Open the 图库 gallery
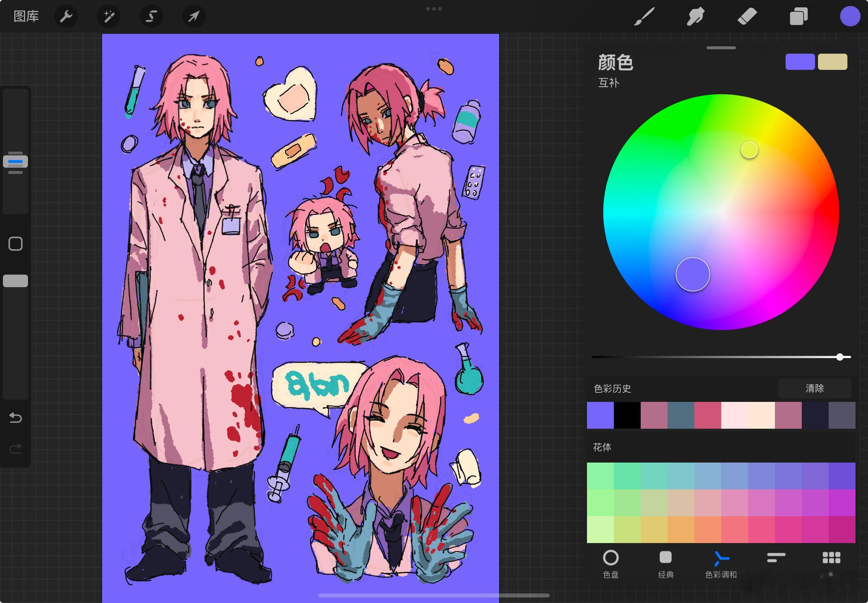 26,16
